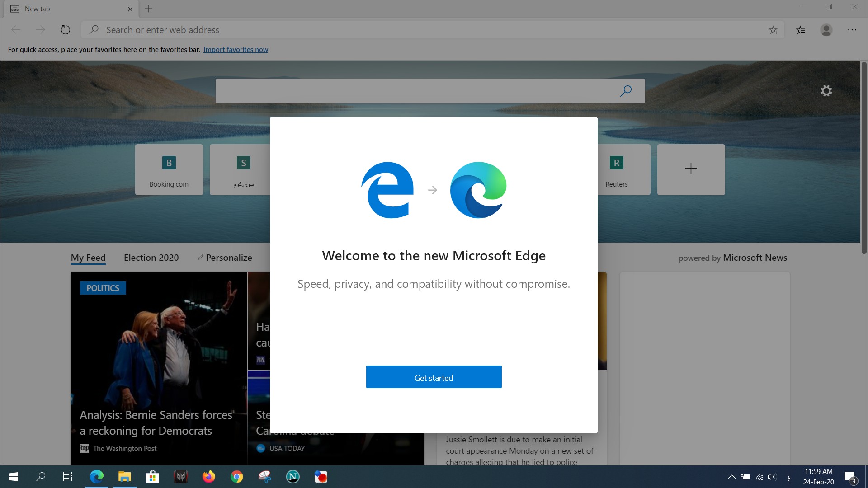Open the Reuters quick link tile
868x488 pixels.
click(x=624, y=169)
